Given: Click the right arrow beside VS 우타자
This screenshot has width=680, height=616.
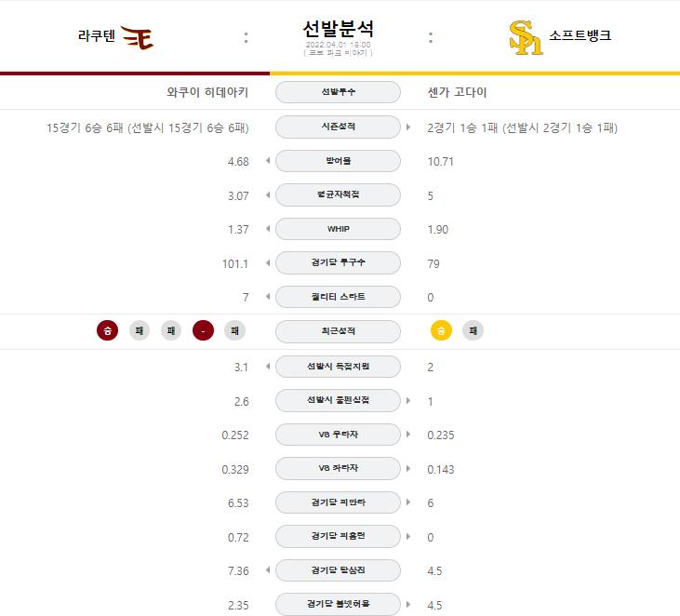Looking at the screenshot, I should tap(408, 435).
